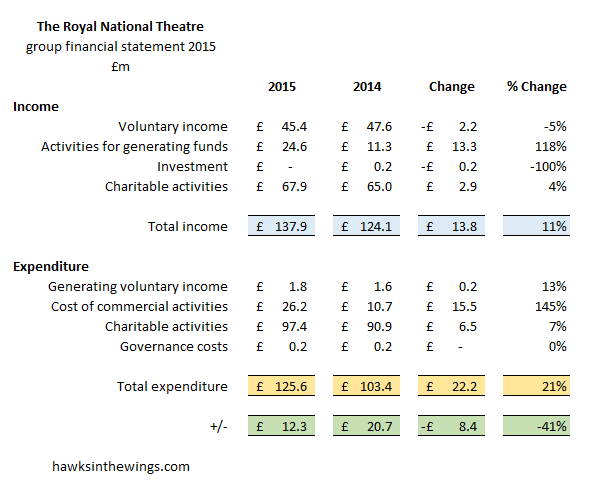Click the 'Total income' row label

(x=187, y=226)
